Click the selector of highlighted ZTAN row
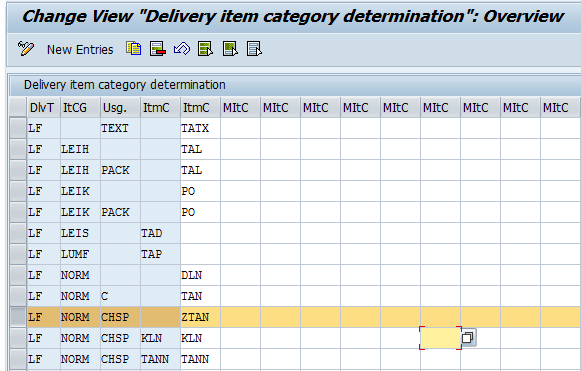The width and height of the screenshot is (581, 371). pos(18,317)
